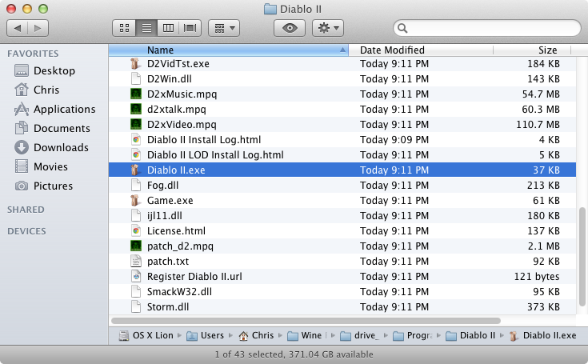Select the file named patch.txt
588x364 pixels.
click(168, 262)
